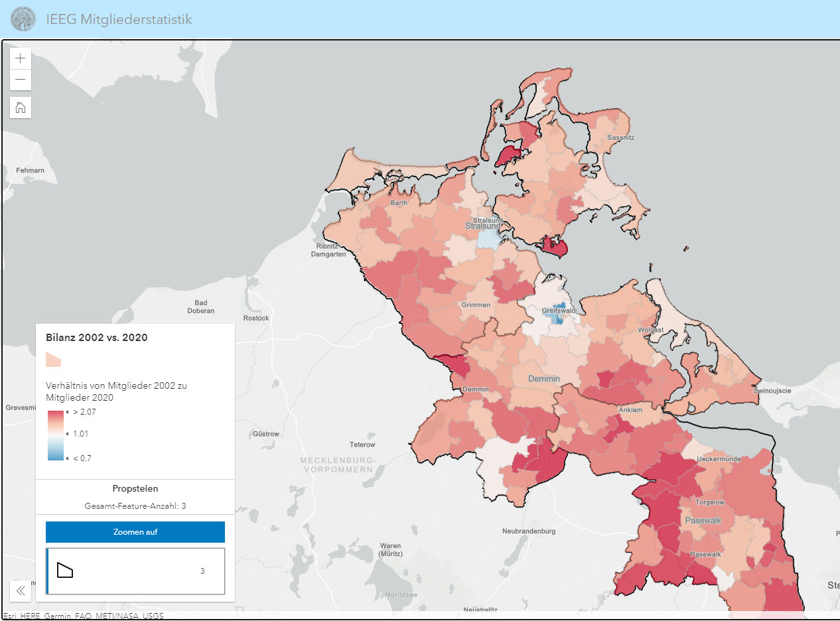Viewport: 840px width, 621px height.
Task: Click the red-to-blue legend color ramp
Action: click(55, 435)
